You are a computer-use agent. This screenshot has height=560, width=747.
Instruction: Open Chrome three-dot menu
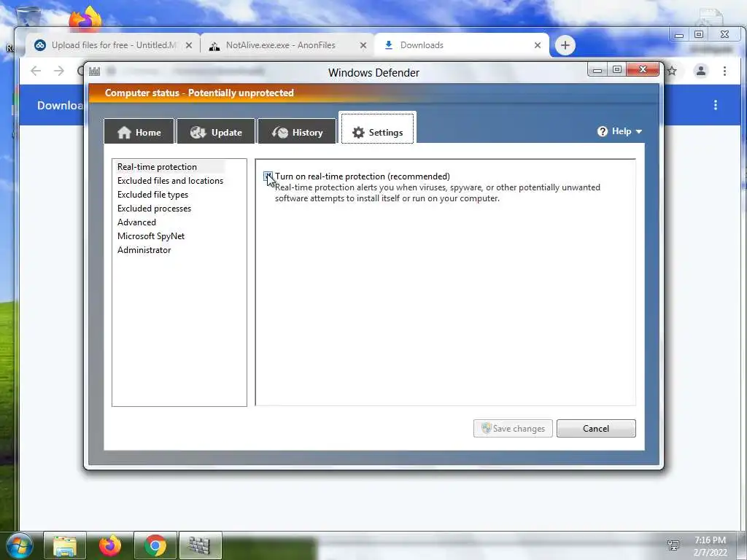[x=724, y=71]
